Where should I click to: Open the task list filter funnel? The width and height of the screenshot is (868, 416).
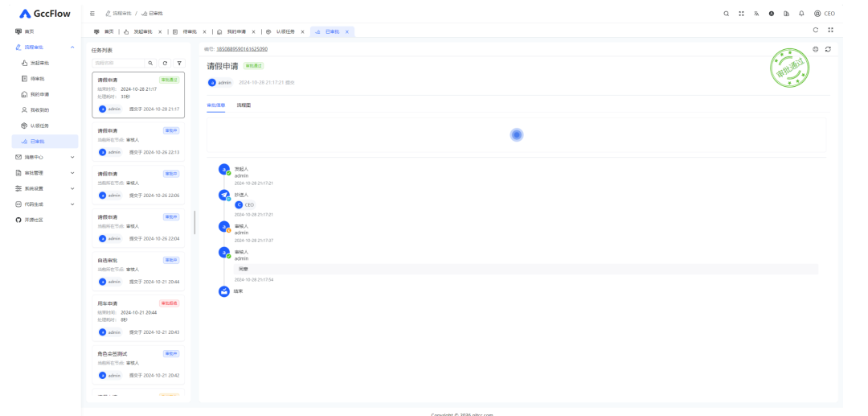(x=179, y=63)
